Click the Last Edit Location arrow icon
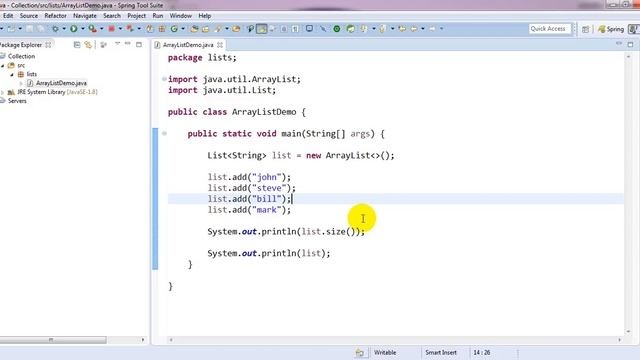 (402, 29)
